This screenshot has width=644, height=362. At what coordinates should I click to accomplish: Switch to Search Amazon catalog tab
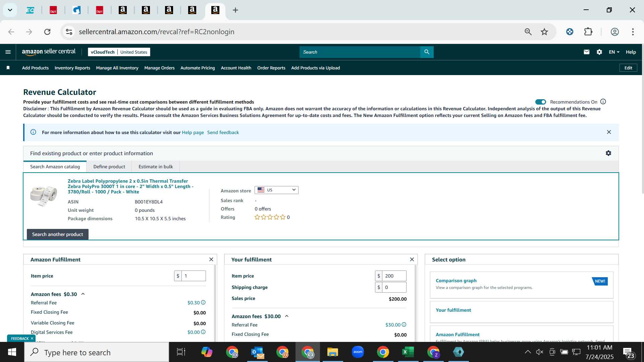(55, 167)
